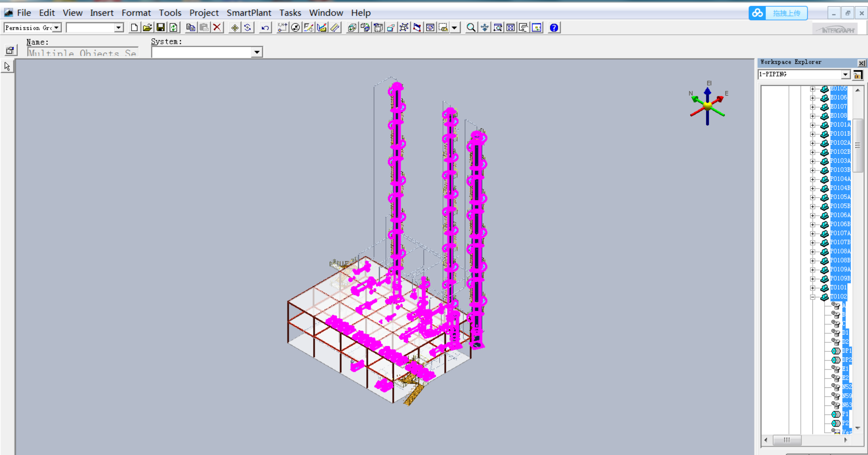
Task: Expand the P0109B tree node
Action: coord(812,279)
